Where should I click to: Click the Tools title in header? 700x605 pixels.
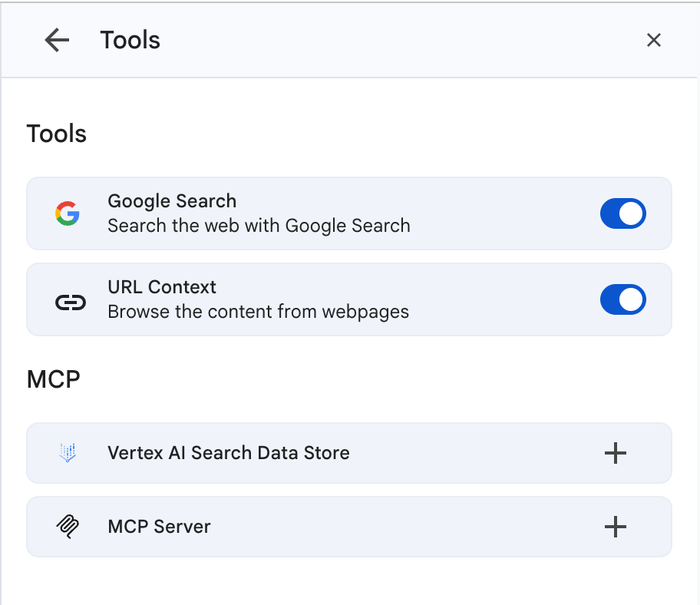[130, 40]
